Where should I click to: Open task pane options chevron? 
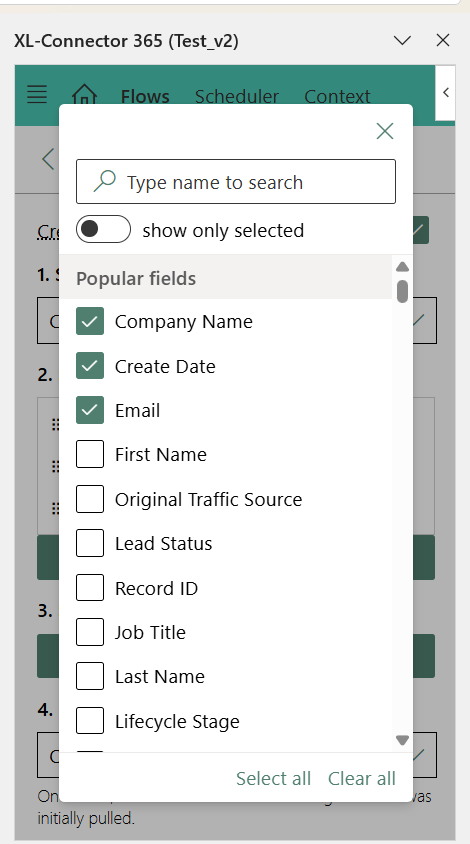(402, 40)
